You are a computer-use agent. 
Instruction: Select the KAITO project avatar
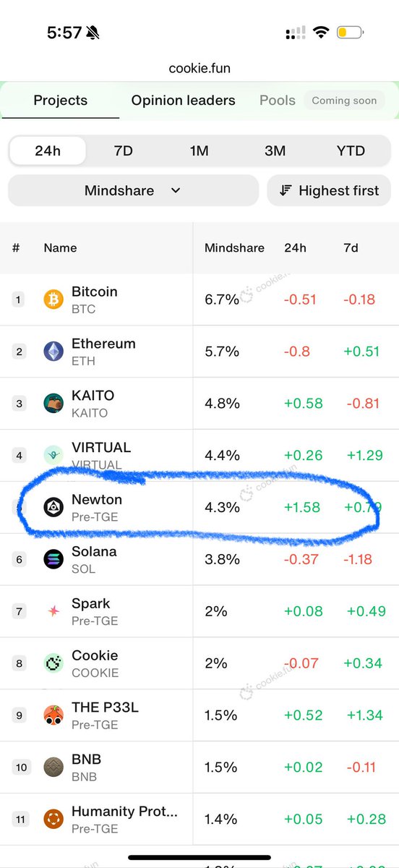tap(53, 404)
